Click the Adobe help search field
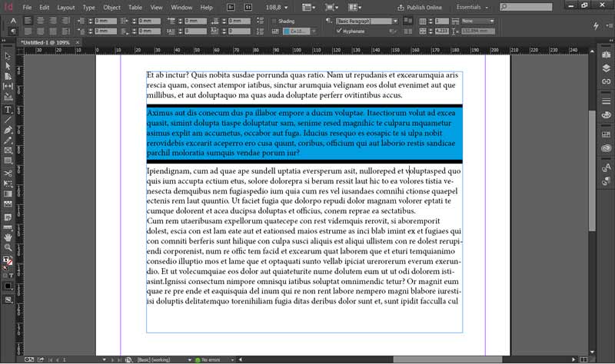Image resolution: width=615 pixels, height=364 pixels. click(527, 7)
